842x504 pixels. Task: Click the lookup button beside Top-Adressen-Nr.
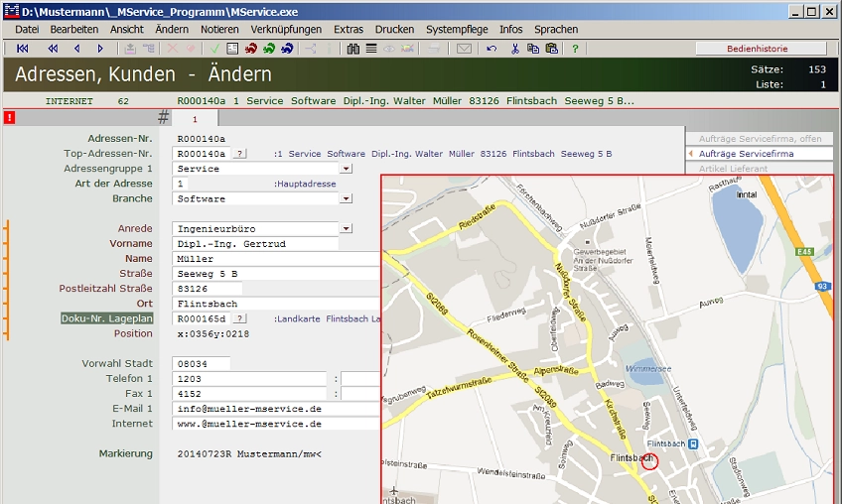[x=240, y=154]
